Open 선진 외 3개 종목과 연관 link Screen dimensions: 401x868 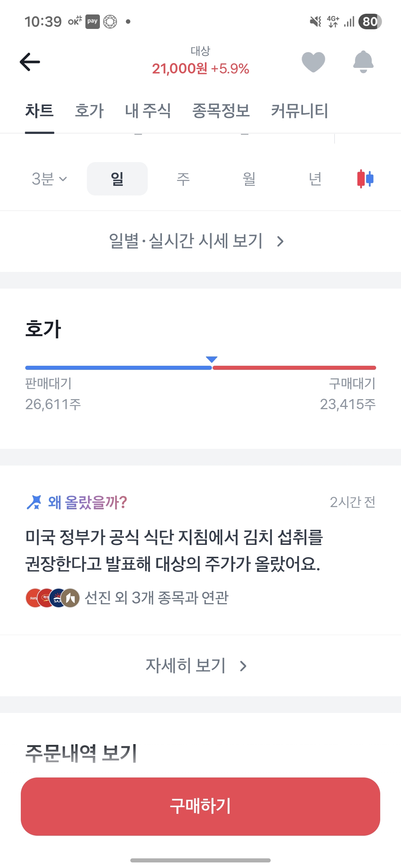[x=156, y=598]
